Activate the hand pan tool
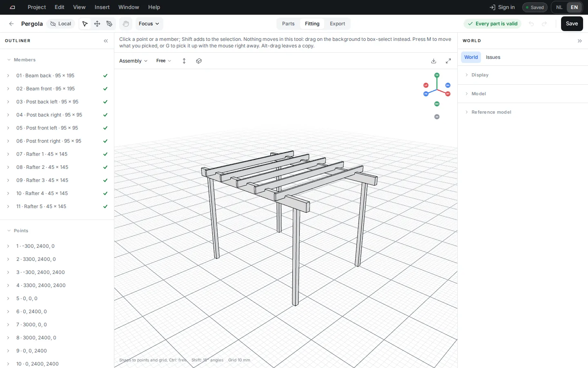Viewport: 588px width, 368px height. pyautogui.click(x=126, y=24)
